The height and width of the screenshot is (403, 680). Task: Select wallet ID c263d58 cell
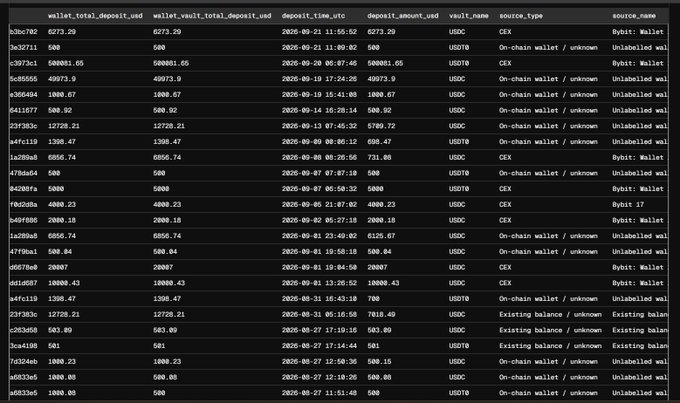[23, 330]
